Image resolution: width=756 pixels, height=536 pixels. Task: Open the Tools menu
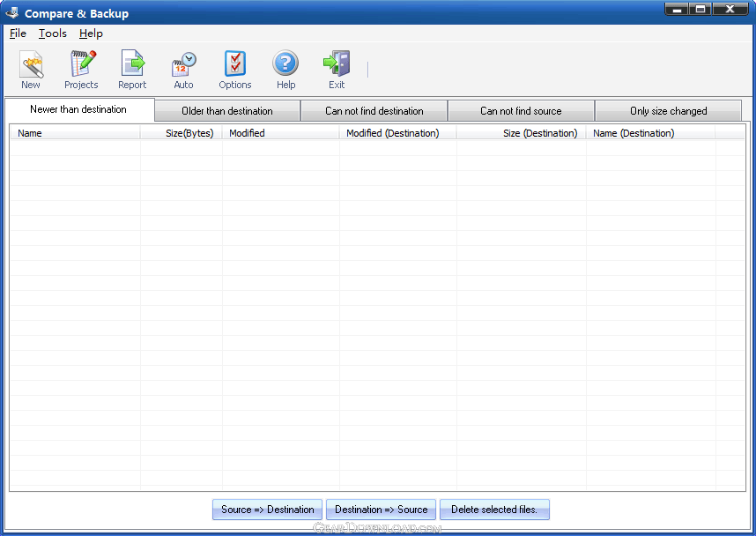[x=53, y=33]
